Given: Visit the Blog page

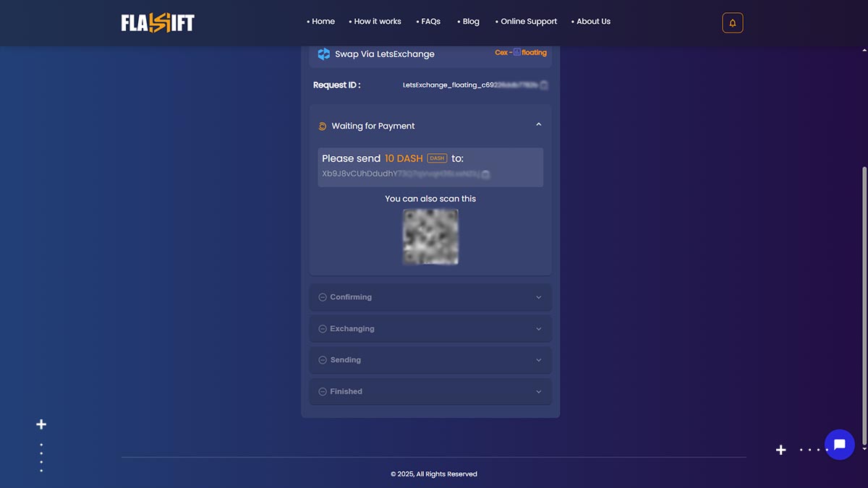Looking at the screenshot, I should coord(470,21).
